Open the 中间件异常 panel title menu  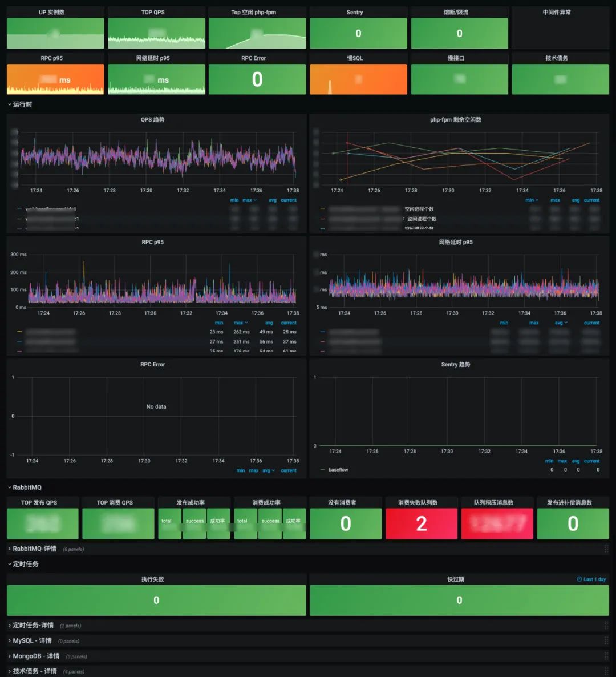557,12
